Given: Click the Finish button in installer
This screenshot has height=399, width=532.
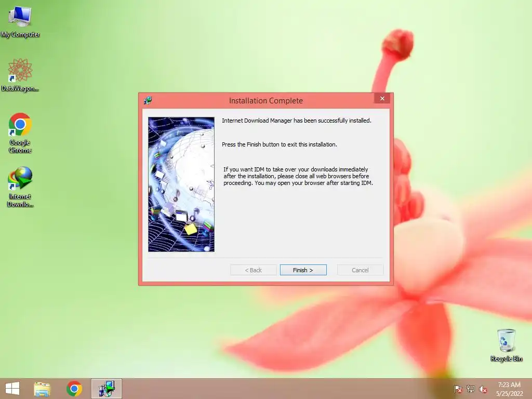Looking at the screenshot, I should [x=303, y=270].
